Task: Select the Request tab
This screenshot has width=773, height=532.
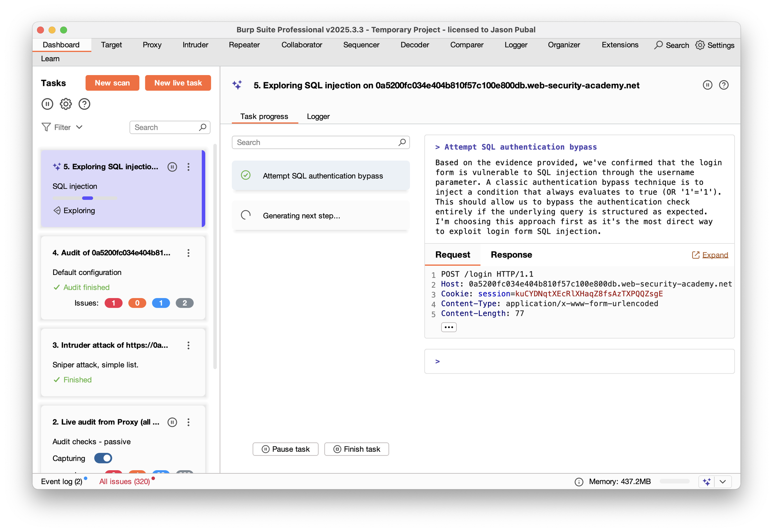Action: 452,255
